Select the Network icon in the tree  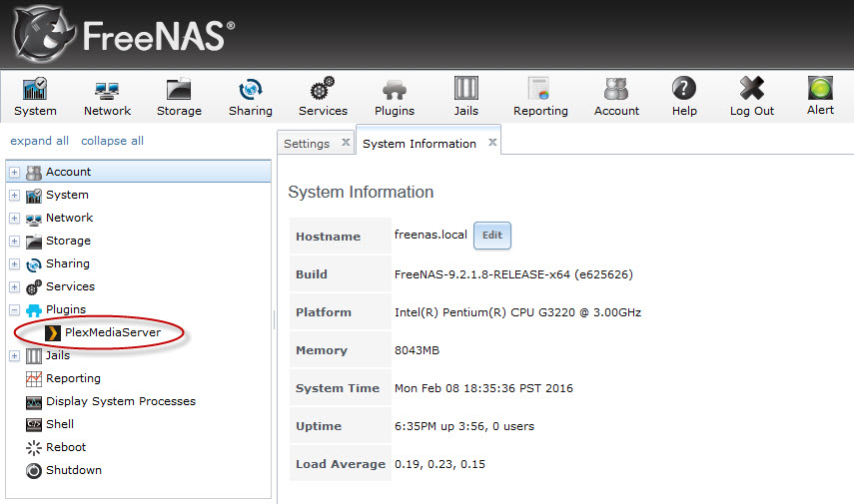[x=34, y=219]
